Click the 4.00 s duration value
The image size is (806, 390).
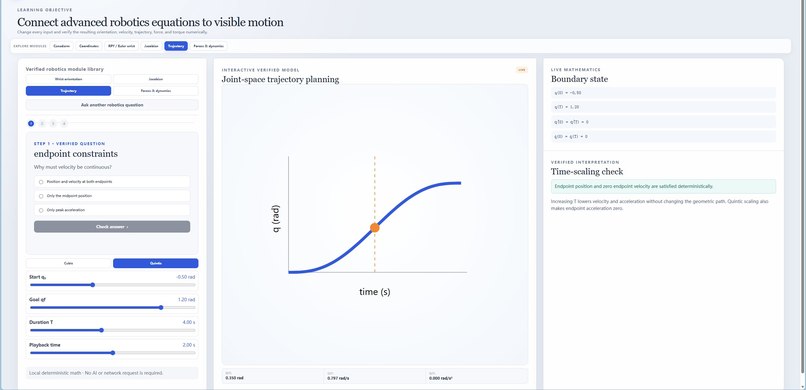point(189,322)
